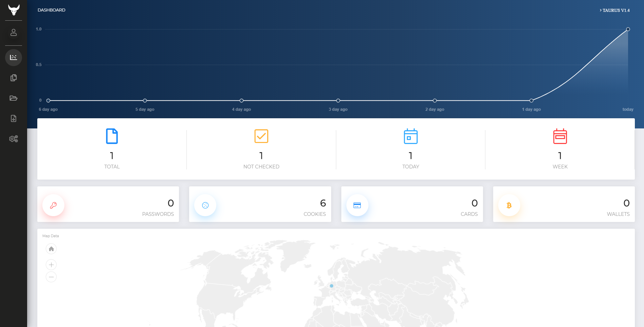Select the '4 day ago' chart point
The height and width of the screenshot is (327, 644).
pos(242,101)
